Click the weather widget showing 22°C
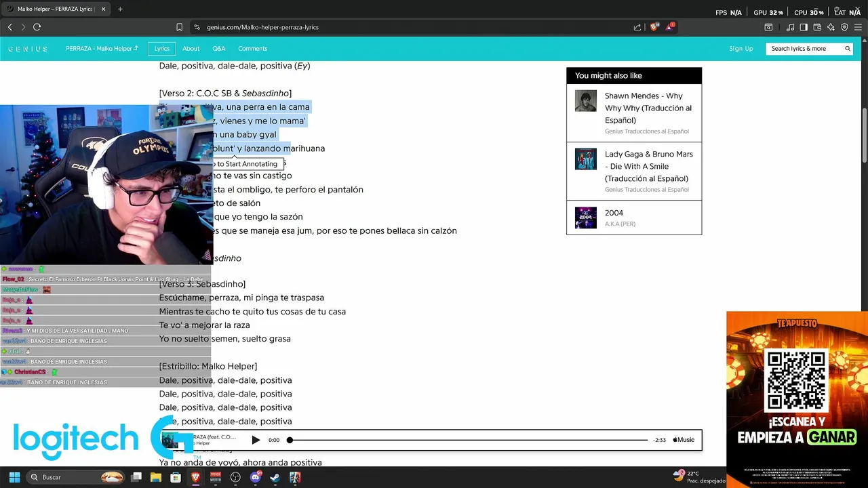The width and height of the screenshot is (868, 488). [698, 477]
